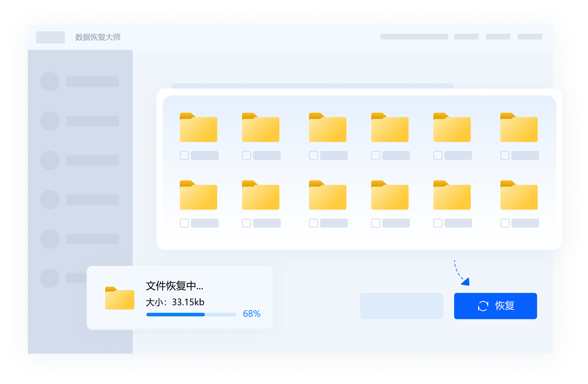This screenshot has width=588, height=384.
Task: Tick the checkbox under the first top-row folder
Action: point(184,156)
